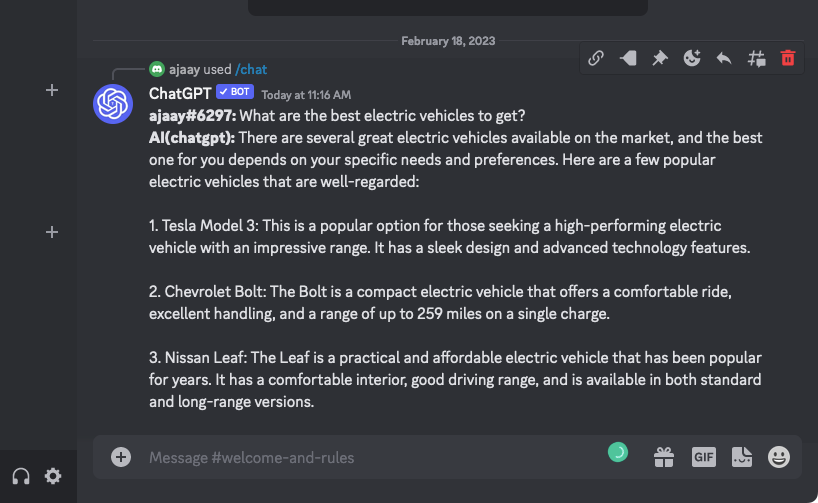Delete the ChatGPT message
This screenshot has height=503, width=818.
tap(788, 58)
